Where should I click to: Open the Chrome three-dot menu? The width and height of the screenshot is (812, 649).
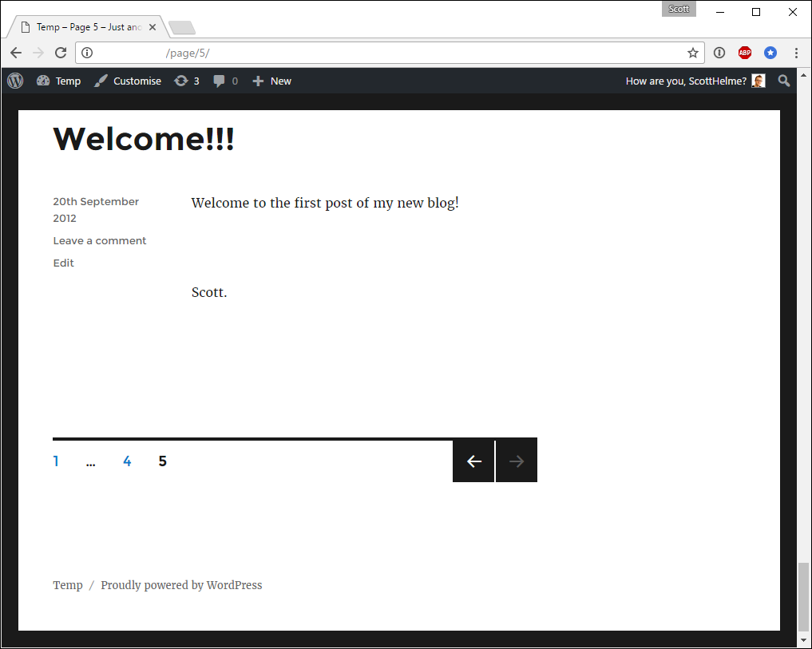[796, 53]
